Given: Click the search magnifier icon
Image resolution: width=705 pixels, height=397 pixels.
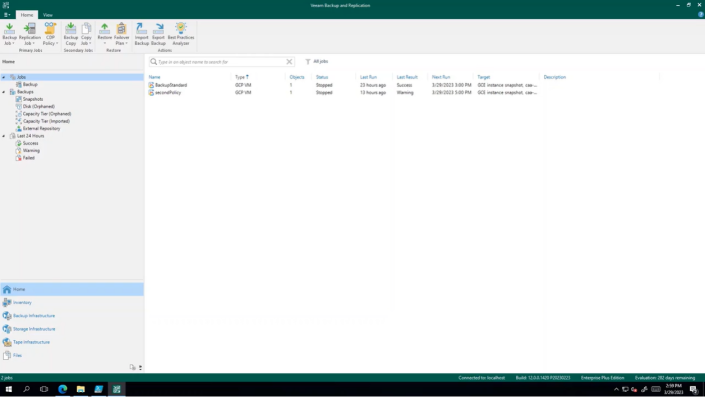Looking at the screenshot, I should (x=154, y=62).
